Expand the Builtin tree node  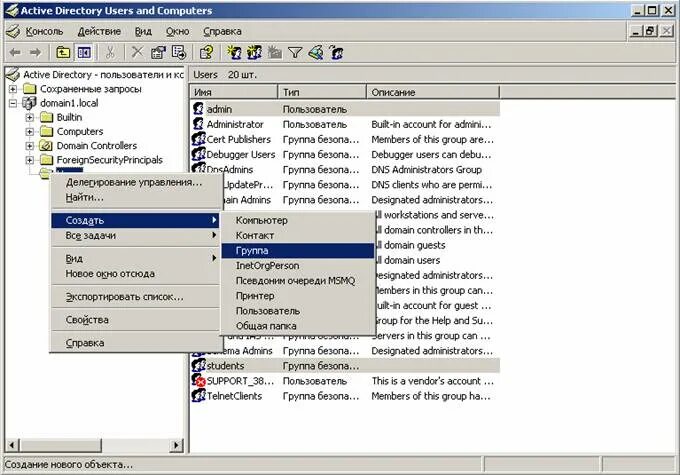[x=29, y=118]
